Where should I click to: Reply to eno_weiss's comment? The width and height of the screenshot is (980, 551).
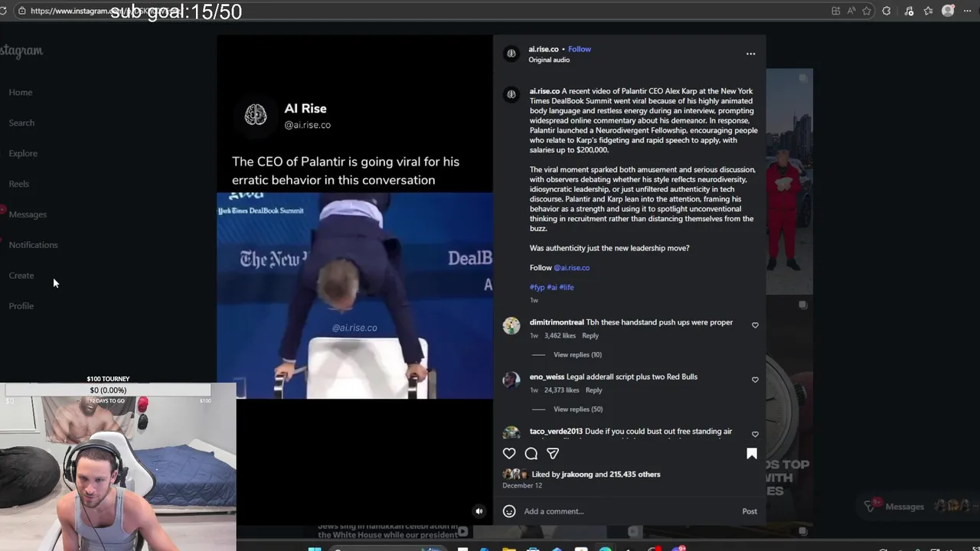[x=594, y=390]
